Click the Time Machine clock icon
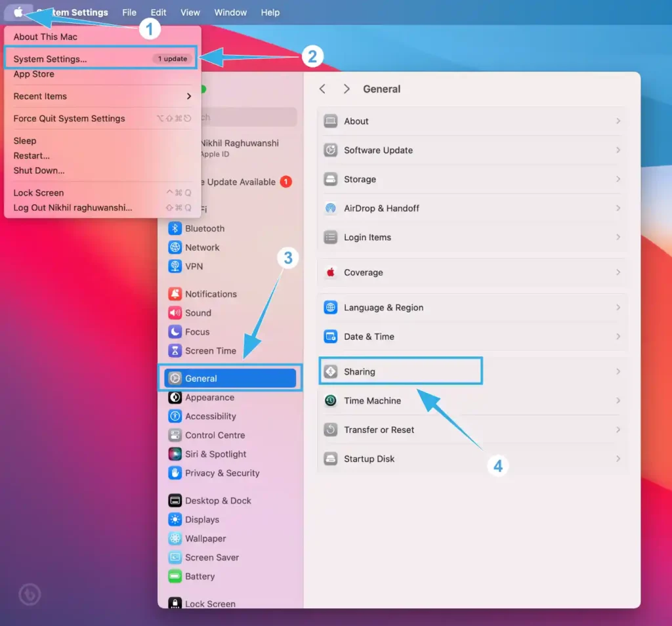672x626 pixels. tap(331, 401)
